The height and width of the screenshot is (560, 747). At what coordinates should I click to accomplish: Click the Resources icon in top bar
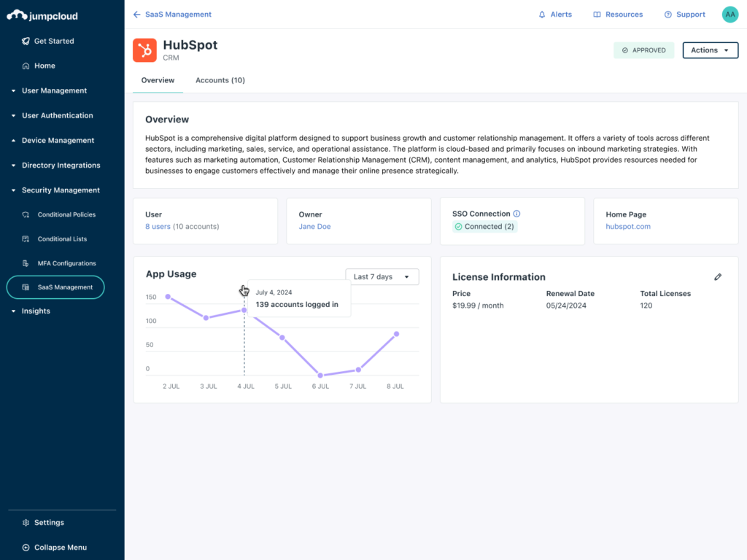click(618, 14)
